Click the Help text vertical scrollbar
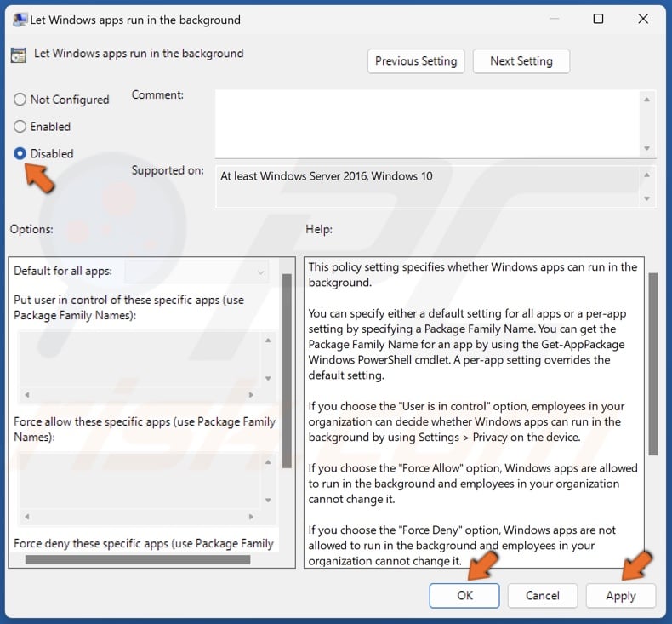 [x=652, y=364]
